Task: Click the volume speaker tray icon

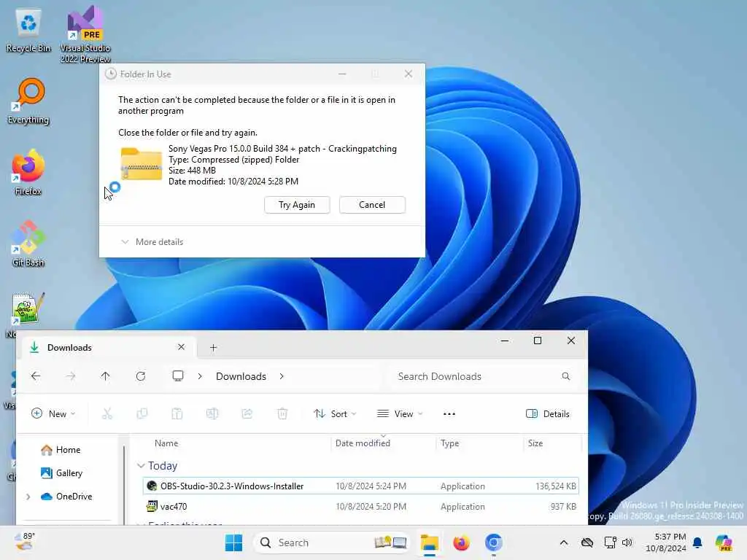Action: pyautogui.click(x=627, y=542)
